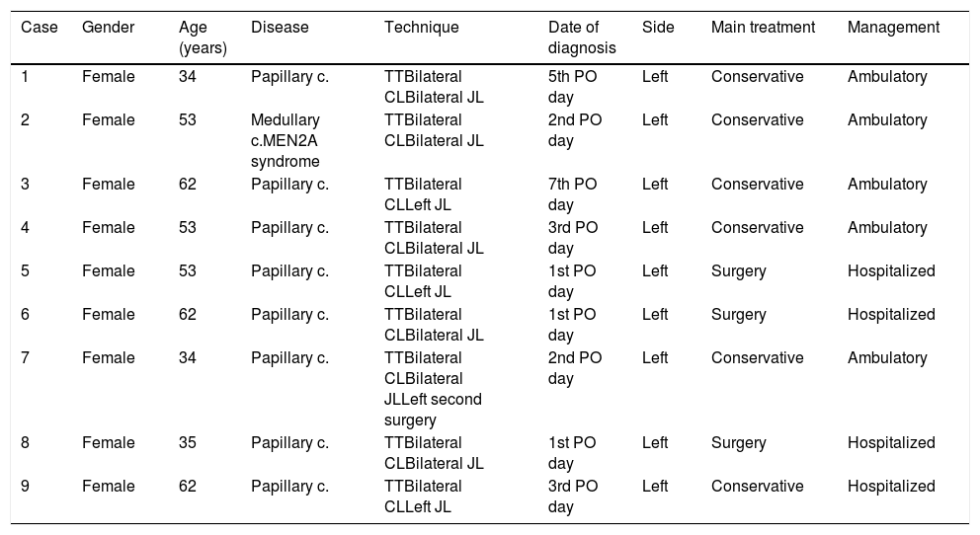Click the Technique column header
The height and width of the screenshot is (535, 980).
[x=422, y=28]
